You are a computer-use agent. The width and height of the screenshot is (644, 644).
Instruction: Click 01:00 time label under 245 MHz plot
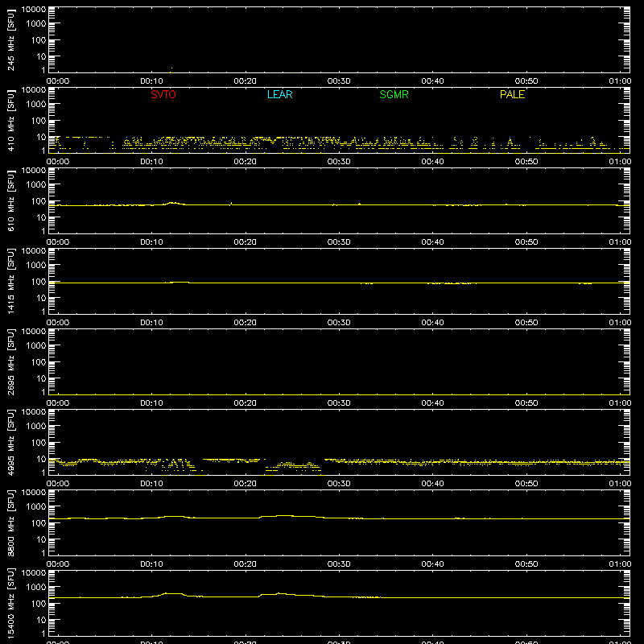pyautogui.click(x=620, y=81)
